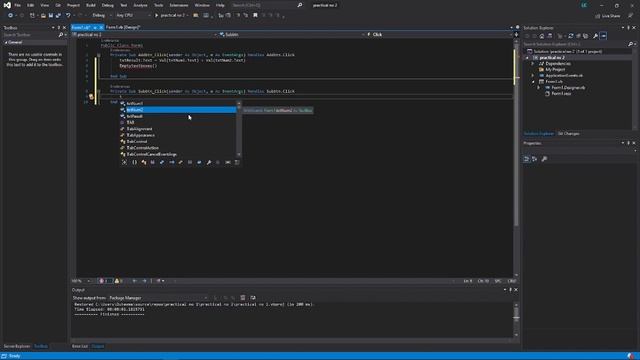Screen dimensions: 640x360
Task: Click the lightbulb quick actions icon in the editor margin
Action: (x=91, y=97)
